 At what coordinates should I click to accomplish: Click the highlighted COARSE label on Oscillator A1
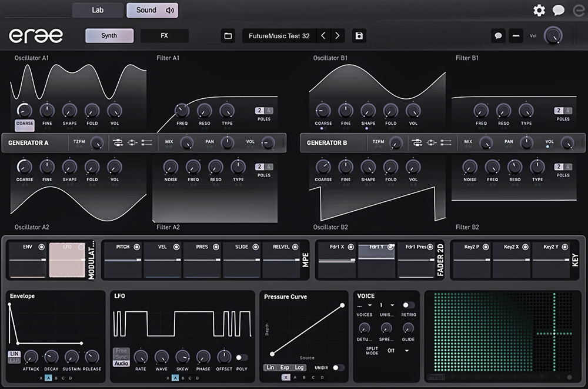25,124
